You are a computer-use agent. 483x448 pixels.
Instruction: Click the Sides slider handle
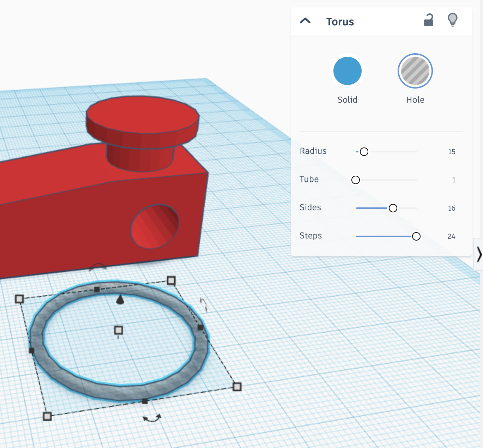393,208
